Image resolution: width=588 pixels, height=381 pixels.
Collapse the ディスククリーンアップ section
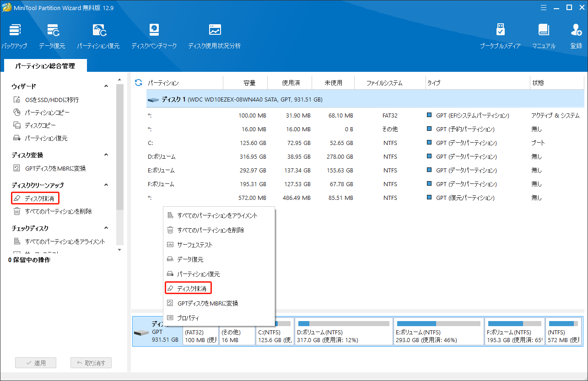pyautogui.click(x=106, y=185)
